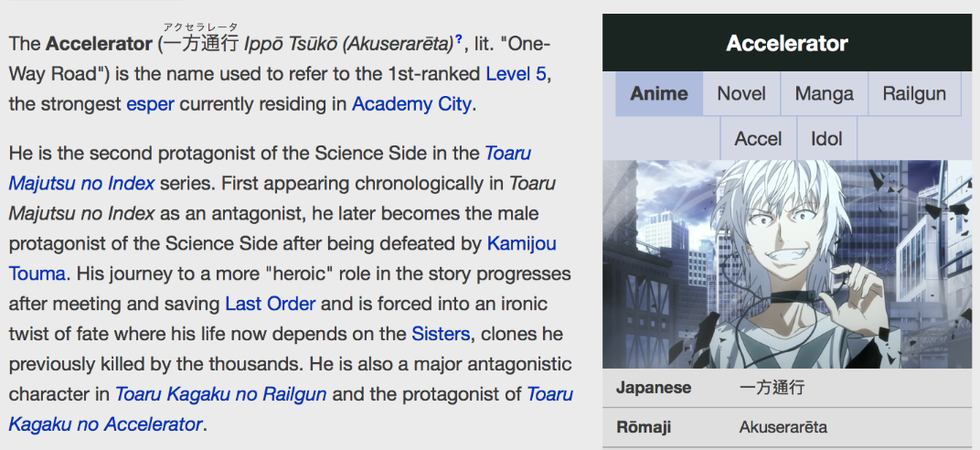
Task: Select the Anime infobox tab
Action: 658,93
